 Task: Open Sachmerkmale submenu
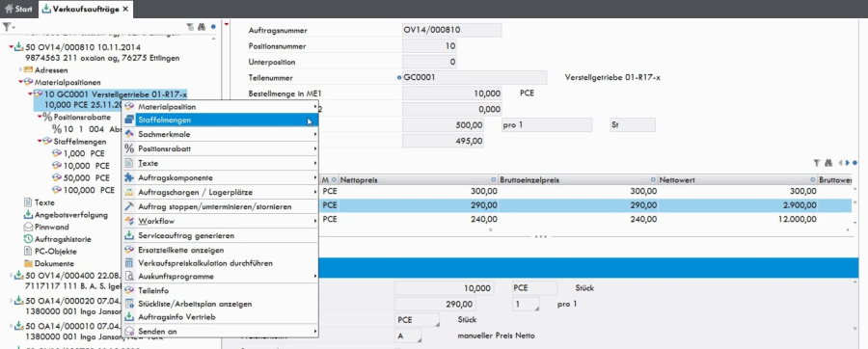(x=220, y=134)
